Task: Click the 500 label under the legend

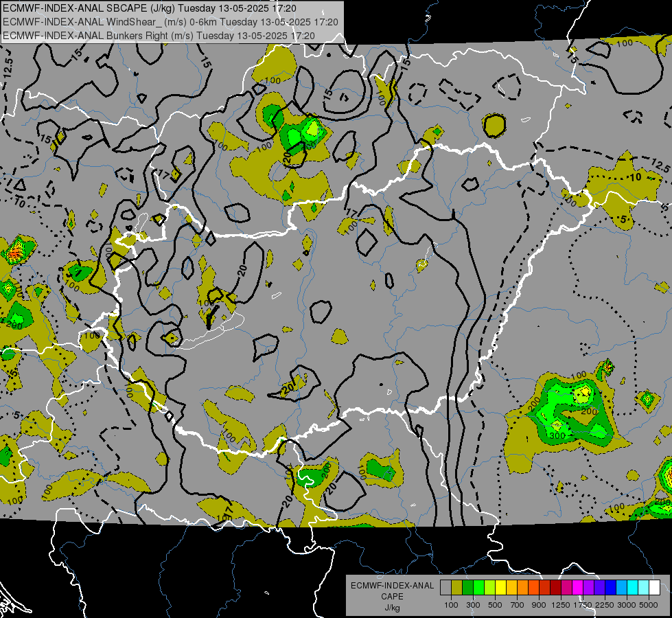Action: pyautogui.click(x=495, y=605)
